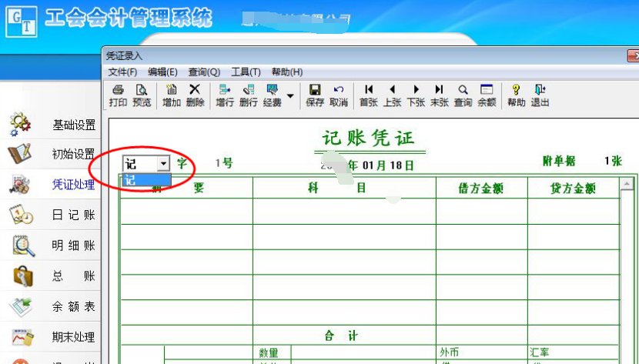Open the 余额 balance tool

click(x=487, y=95)
